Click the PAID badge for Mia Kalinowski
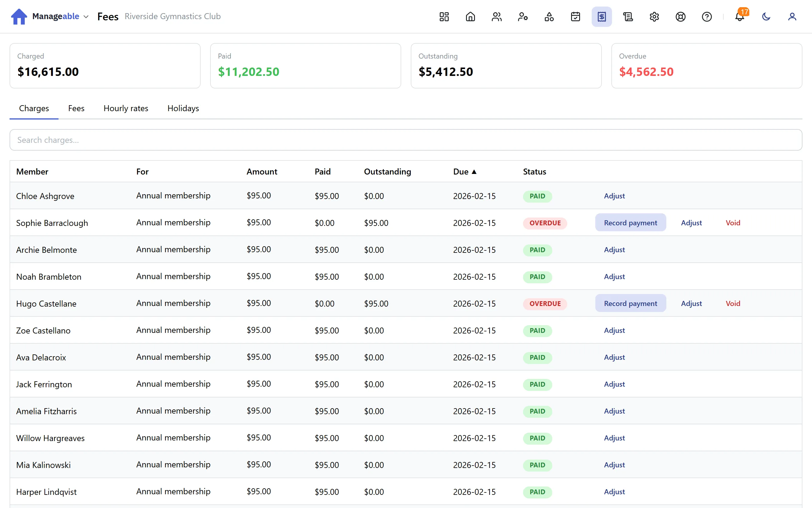This screenshot has width=812, height=508. pyautogui.click(x=537, y=465)
